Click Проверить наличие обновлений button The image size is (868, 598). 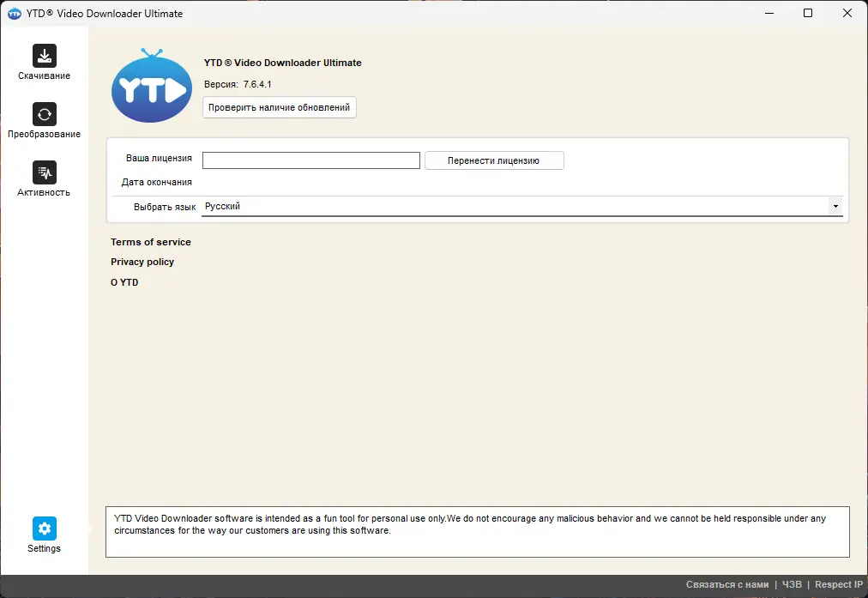pos(279,107)
